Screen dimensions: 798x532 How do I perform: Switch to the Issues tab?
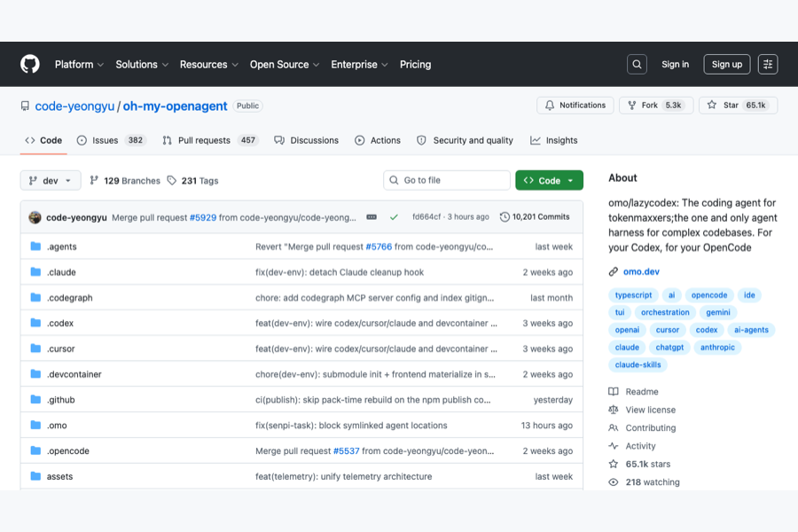click(x=112, y=140)
